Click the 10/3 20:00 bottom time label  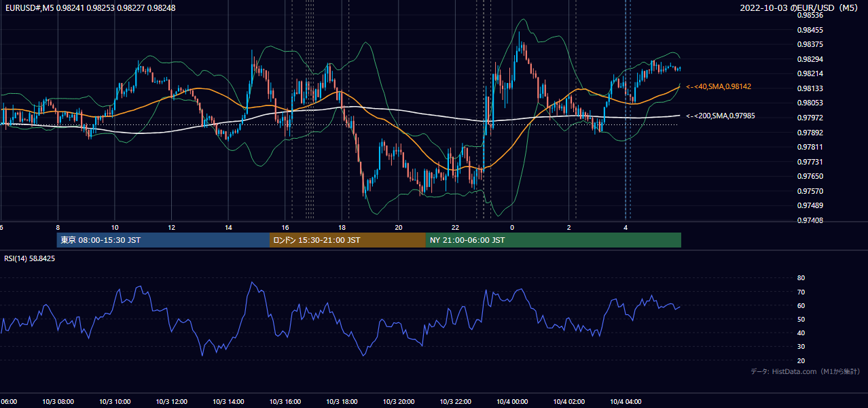399,402
